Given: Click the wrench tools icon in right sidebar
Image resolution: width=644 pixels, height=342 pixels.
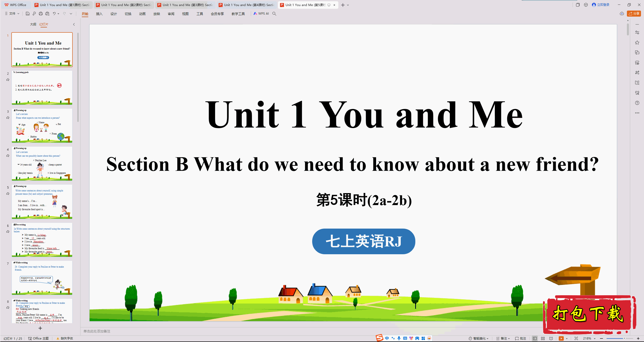Looking at the screenshot, I should [637, 73].
